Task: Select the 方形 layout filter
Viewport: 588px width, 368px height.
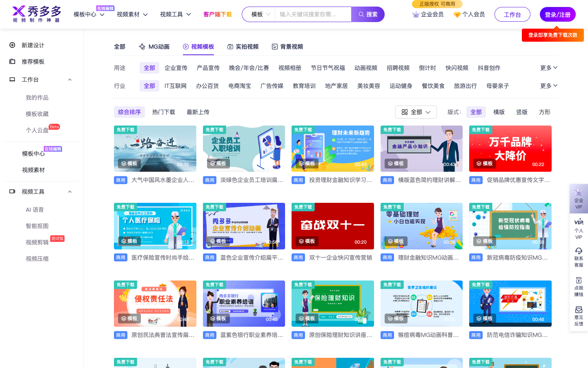Action: 544,112
